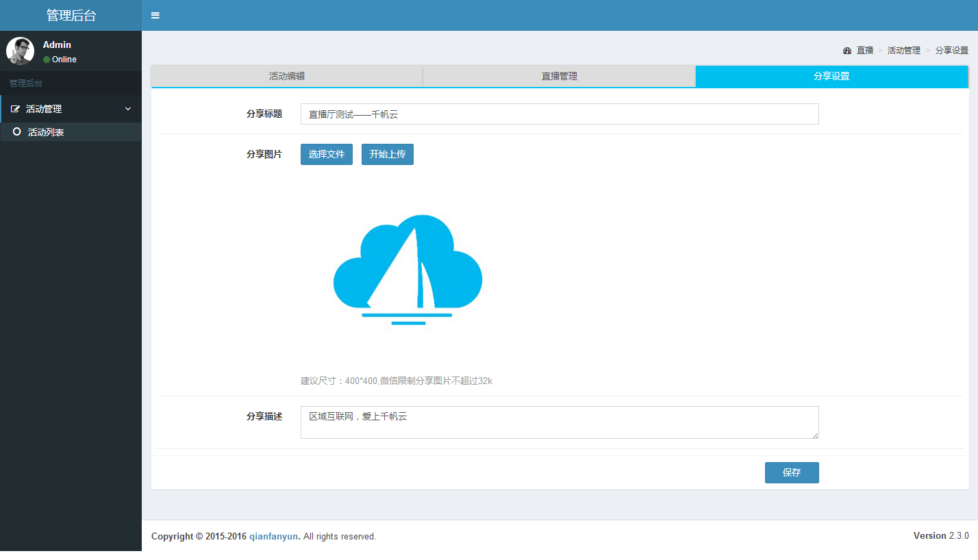Open 活动列表 in the sidebar
Image resolution: width=978 pixels, height=560 pixels.
(46, 132)
